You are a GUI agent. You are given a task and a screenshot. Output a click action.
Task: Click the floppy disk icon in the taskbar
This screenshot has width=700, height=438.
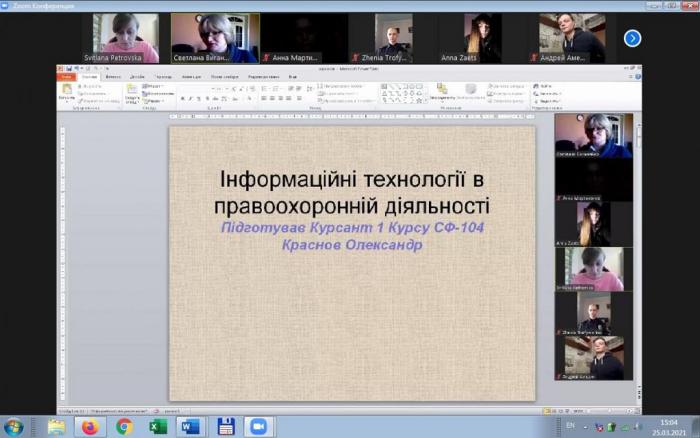226,427
